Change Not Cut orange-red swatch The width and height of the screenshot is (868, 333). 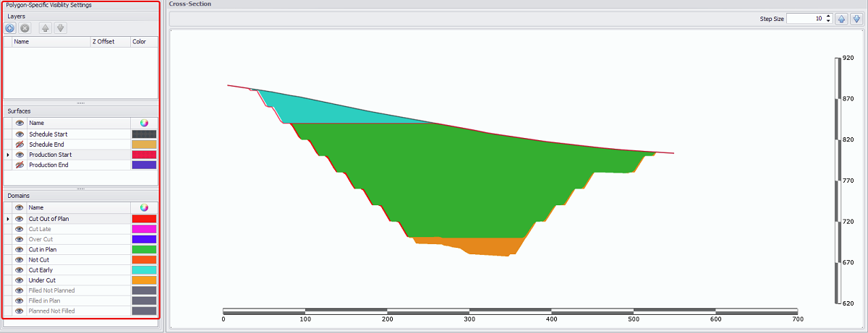pyautogui.click(x=144, y=259)
